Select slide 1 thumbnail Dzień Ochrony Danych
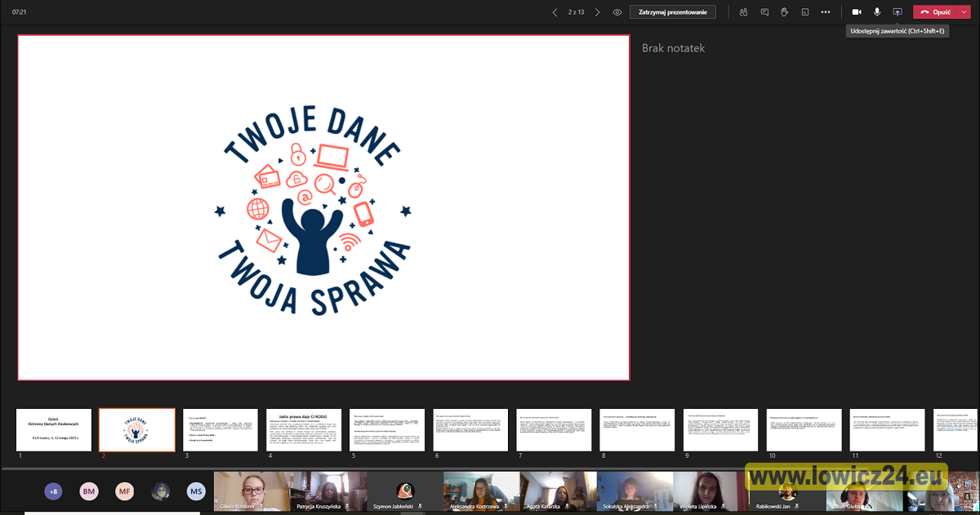 click(54, 429)
